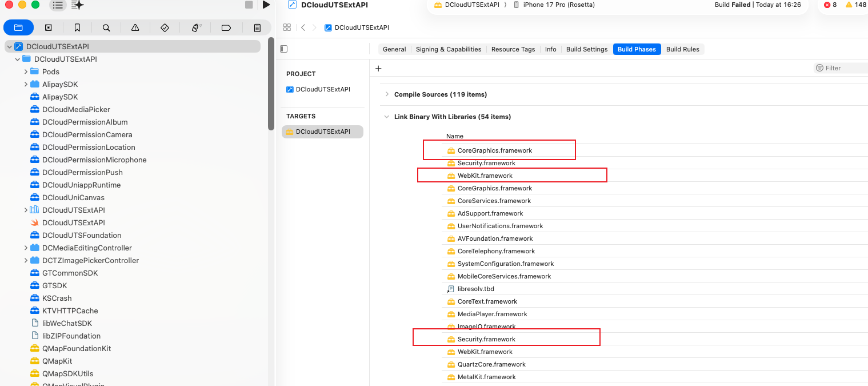Expand the DCloudUTSExtAPI library group chevron

26,210
